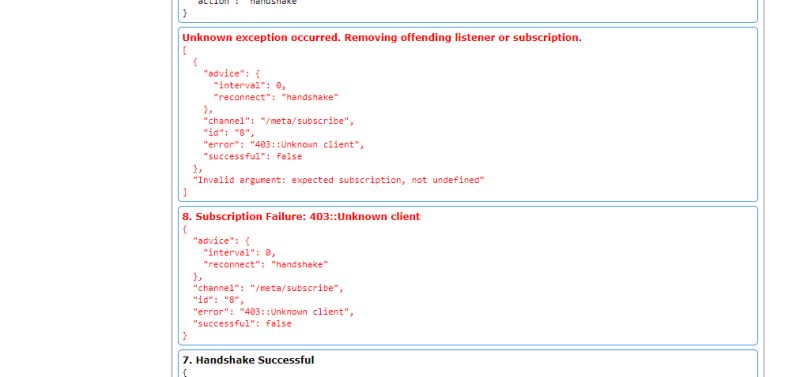
Task: Click "reconnect": "handshake" in the Subscription Failure block
Action: click(265, 264)
